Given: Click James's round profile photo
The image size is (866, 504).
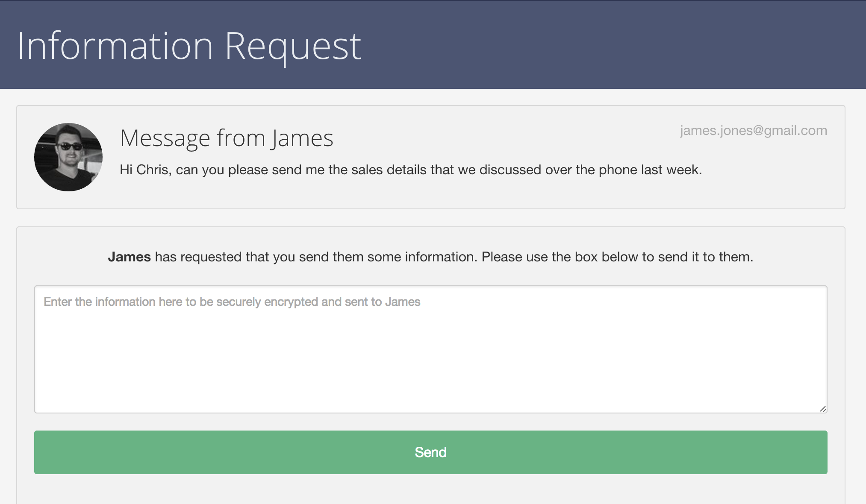Looking at the screenshot, I should (x=68, y=157).
